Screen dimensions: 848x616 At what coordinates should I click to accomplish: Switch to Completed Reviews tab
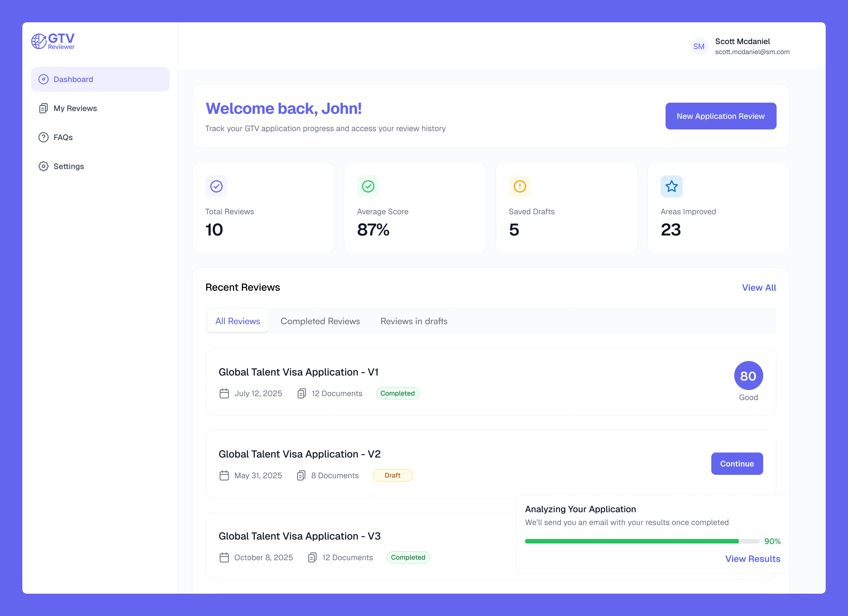point(320,321)
